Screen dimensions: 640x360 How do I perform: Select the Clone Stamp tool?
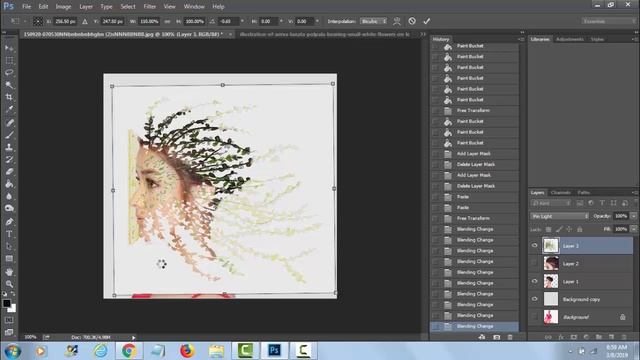(9, 147)
